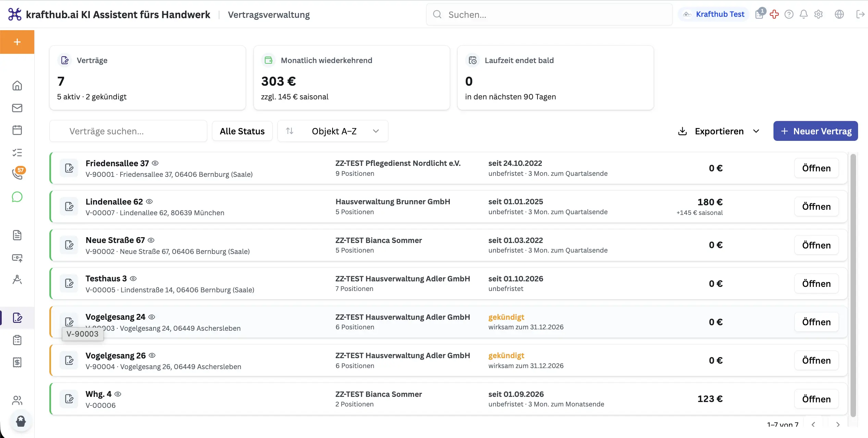Viewport: 868px width, 438px height.
Task: Open the Testhaus 3 contract via Öffnen
Action: click(816, 284)
